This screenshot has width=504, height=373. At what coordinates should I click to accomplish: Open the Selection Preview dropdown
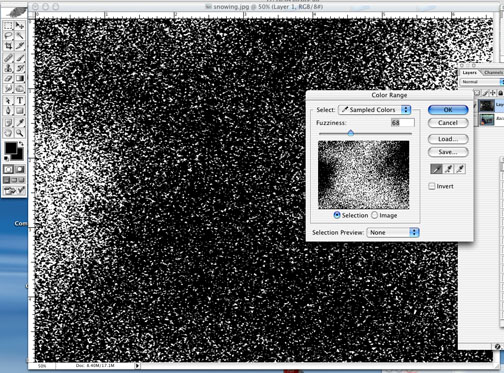pyautogui.click(x=392, y=232)
